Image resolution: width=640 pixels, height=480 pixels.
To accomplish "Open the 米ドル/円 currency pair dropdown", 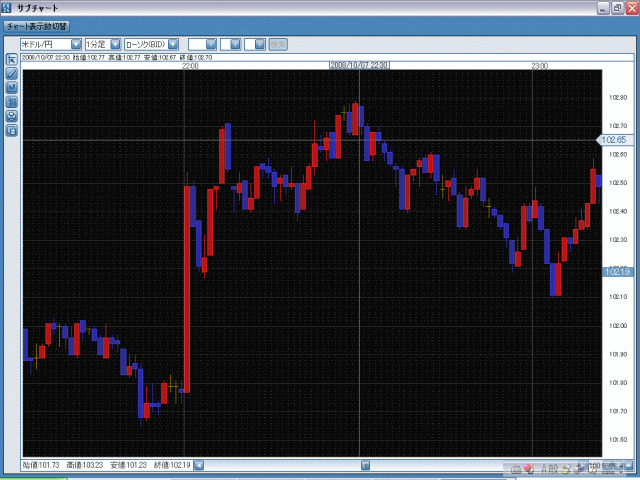I will point(77,44).
